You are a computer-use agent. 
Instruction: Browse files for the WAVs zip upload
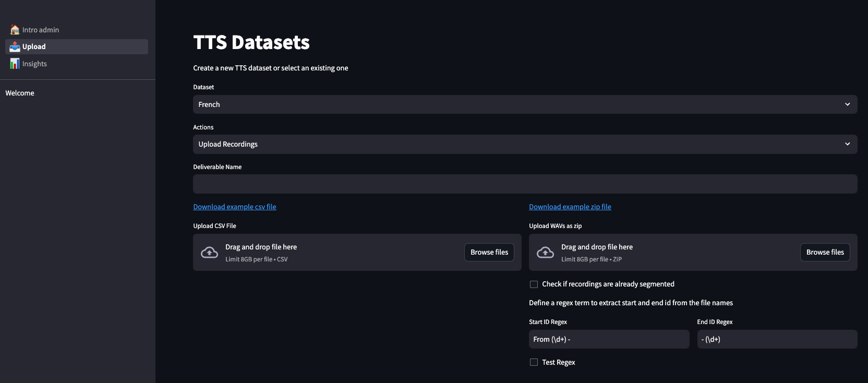(x=825, y=252)
